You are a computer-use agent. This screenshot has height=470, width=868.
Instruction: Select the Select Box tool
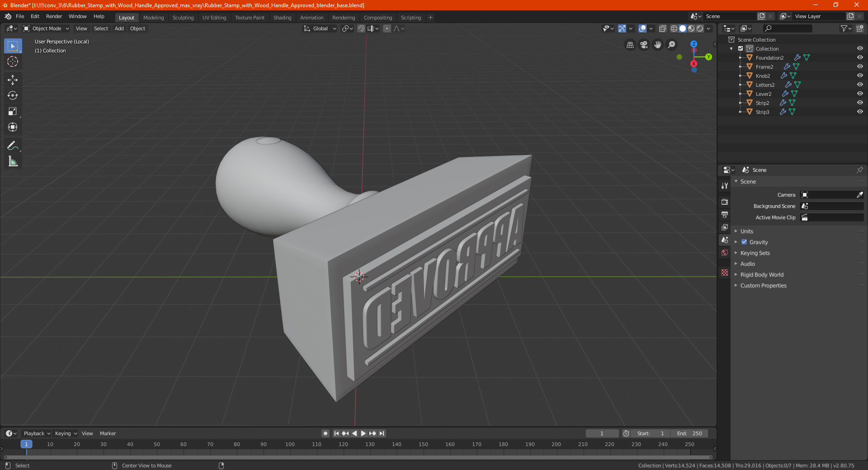(x=13, y=46)
